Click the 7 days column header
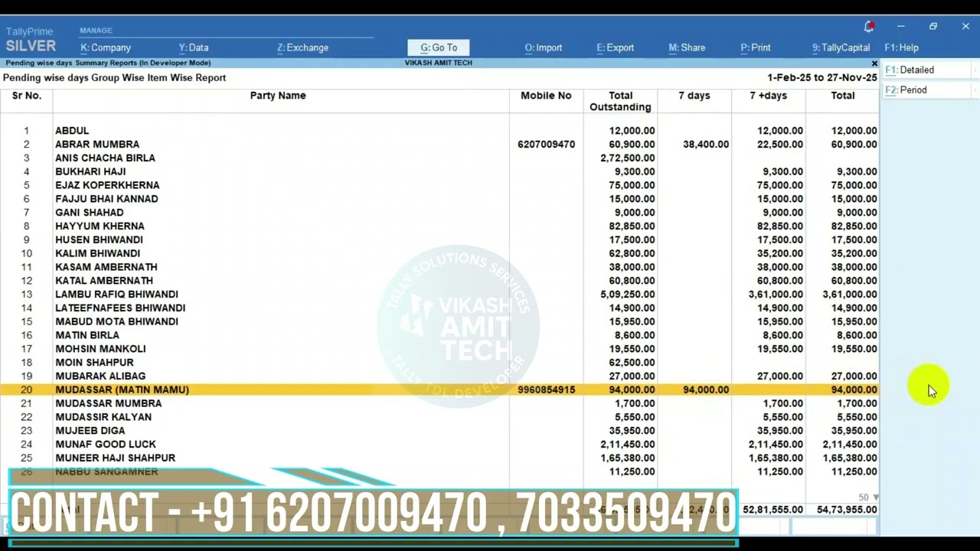The height and width of the screenshot is (551, 980). coord(694,96)
